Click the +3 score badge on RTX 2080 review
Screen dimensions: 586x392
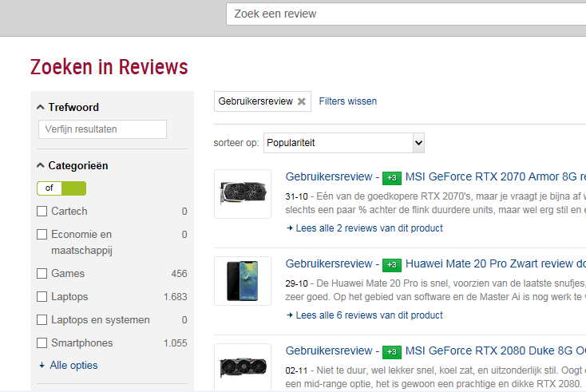(x=392, y=352)
